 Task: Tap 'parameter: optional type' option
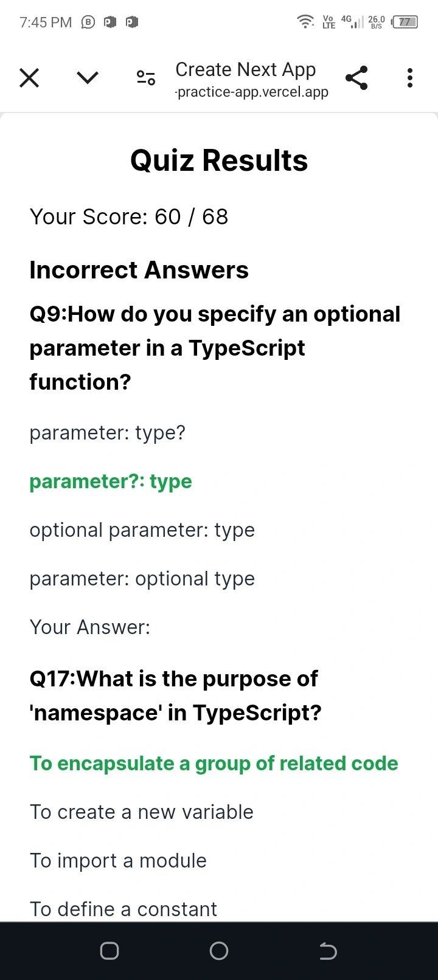tap(142, 579)
